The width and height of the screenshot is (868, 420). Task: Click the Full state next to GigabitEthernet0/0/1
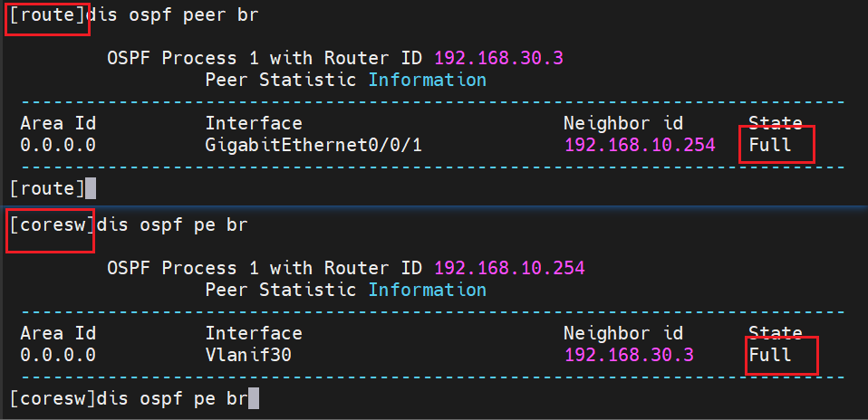click(769, 145)
